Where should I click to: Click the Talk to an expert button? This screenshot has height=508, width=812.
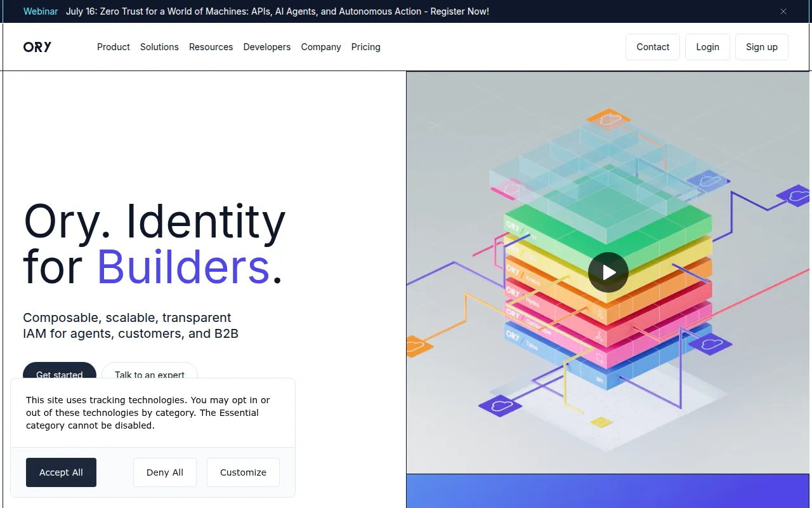coord(150,371)
